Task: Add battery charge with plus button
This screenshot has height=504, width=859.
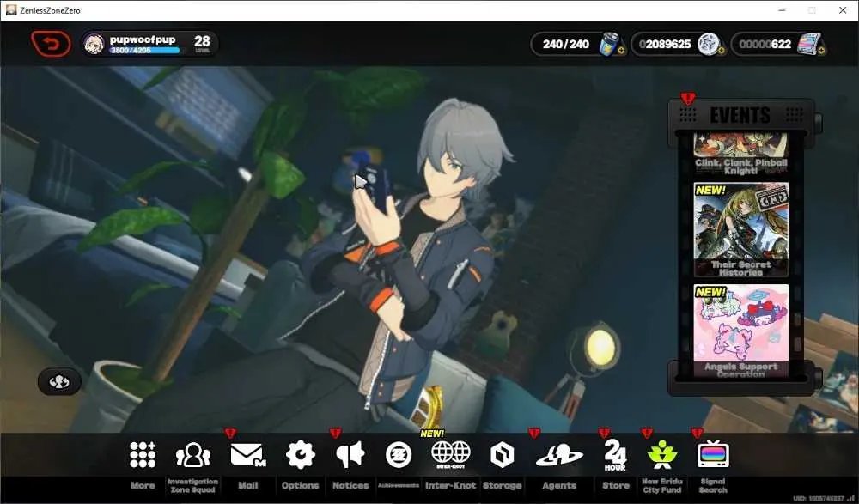Action: coord(621,51)
